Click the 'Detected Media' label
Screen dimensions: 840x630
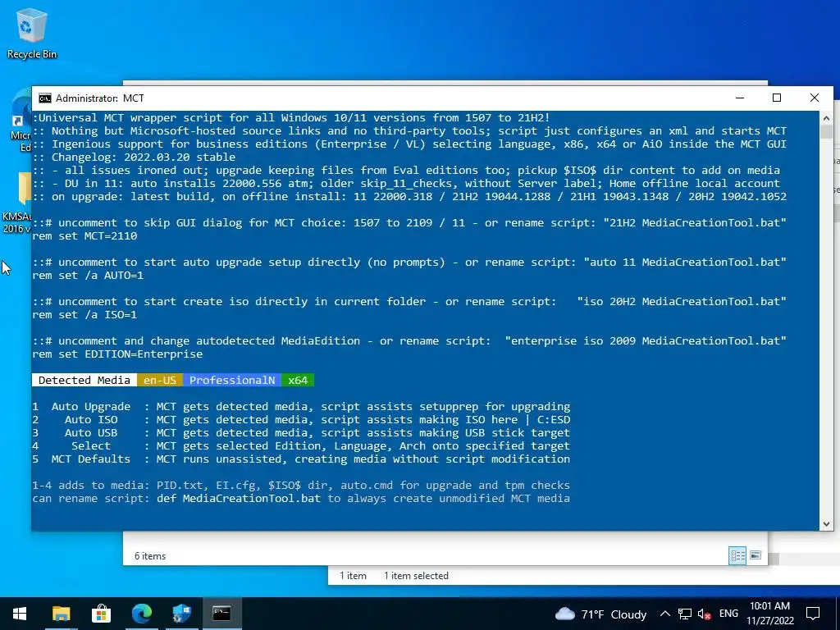pos(84,381)
